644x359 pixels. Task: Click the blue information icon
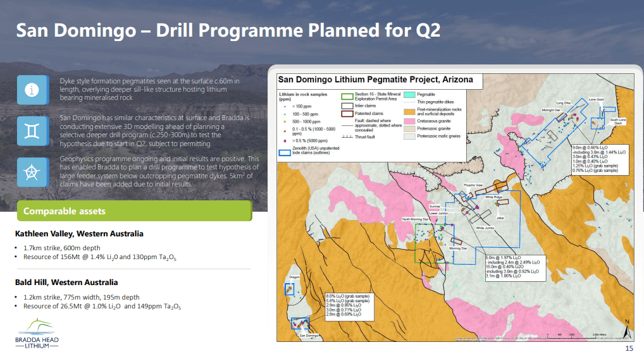click(x=32, y=90)
